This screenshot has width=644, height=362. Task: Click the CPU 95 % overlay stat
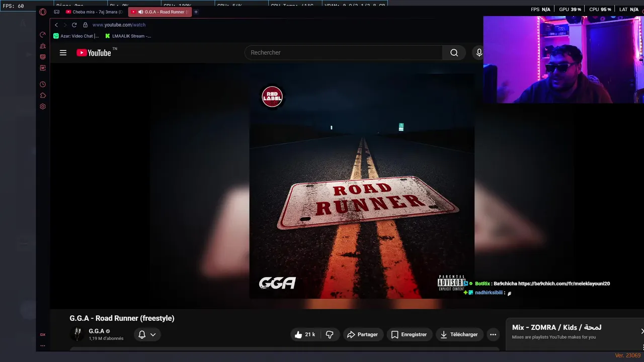(600, 10)
